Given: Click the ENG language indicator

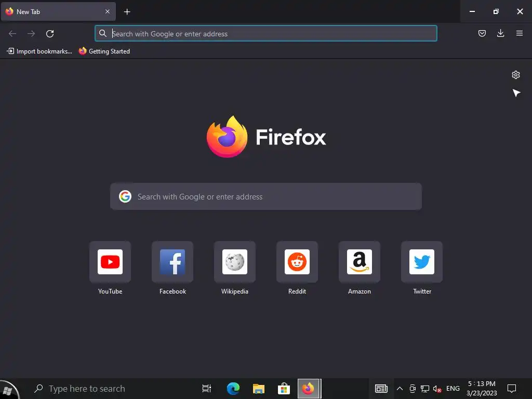Looking at the screenshot, I should pyautogui.click(x=453, y=389).
